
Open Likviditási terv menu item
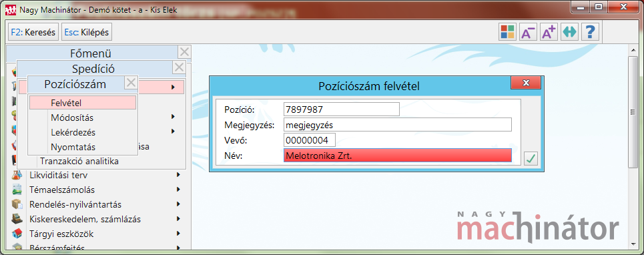coord(58,176)
